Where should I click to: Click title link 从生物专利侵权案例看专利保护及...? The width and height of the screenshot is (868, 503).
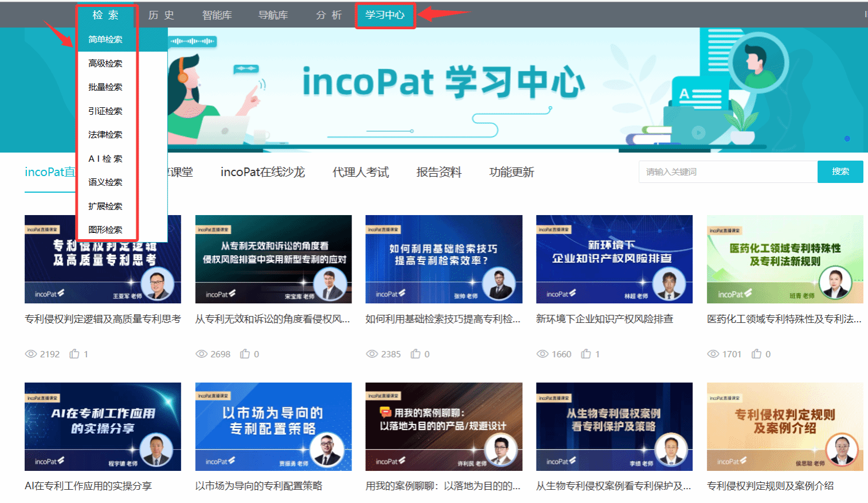[x=613, y=486]
